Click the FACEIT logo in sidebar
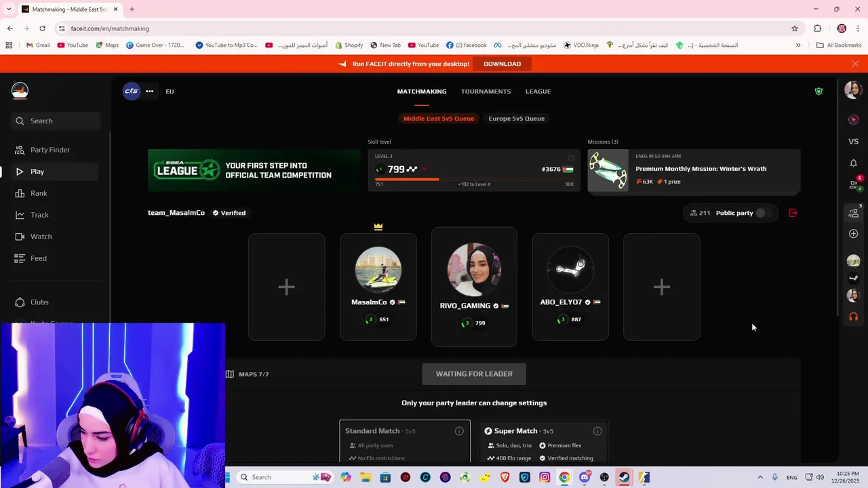The height and width of the screenshot is (488, 868). pyautogui.click(x=20, y=91)
